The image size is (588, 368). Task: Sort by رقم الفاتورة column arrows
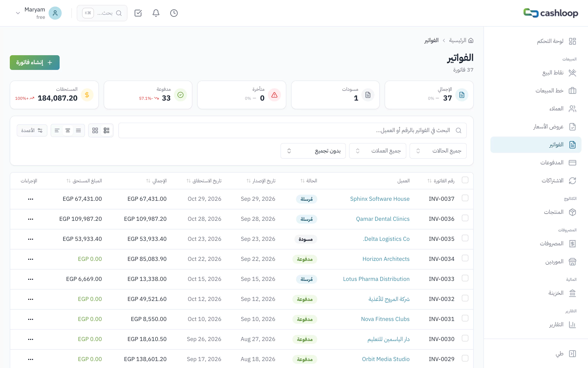430,181
